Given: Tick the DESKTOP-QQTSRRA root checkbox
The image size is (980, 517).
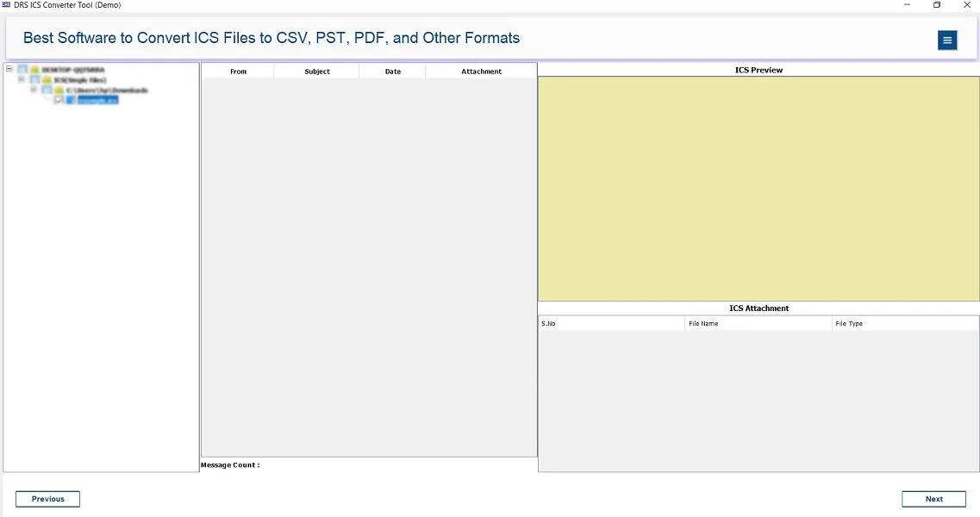Looking at the screenshot, I should coord(22,70).
